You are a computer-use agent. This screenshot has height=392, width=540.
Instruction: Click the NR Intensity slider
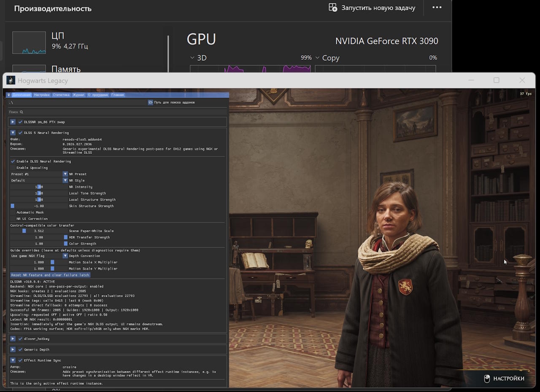39,187
